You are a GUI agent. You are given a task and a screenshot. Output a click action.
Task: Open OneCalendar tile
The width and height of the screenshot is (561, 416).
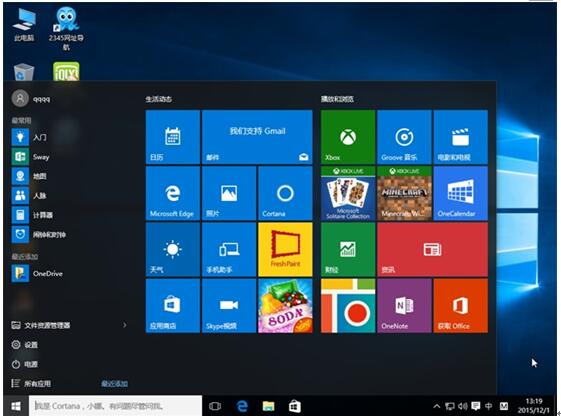[x=460, y=193]
